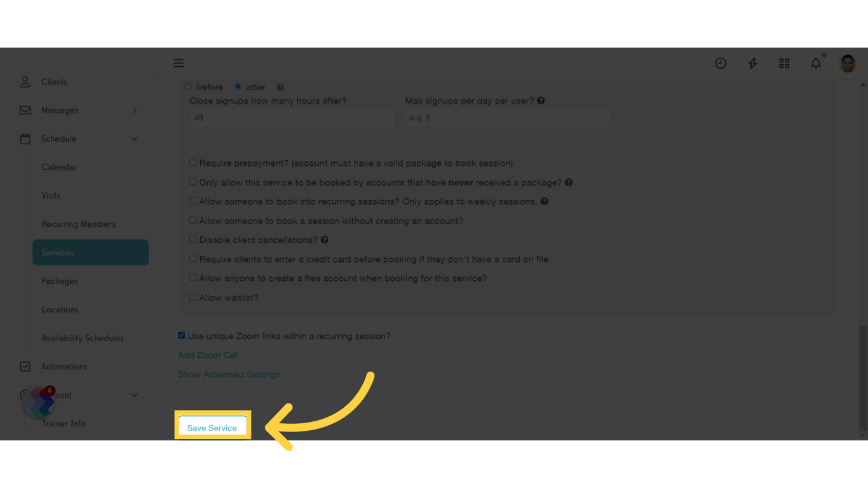Enable the Allow waitlist checkbox
This screenshot has width=868, height=488.
click(x=193, y=297)
